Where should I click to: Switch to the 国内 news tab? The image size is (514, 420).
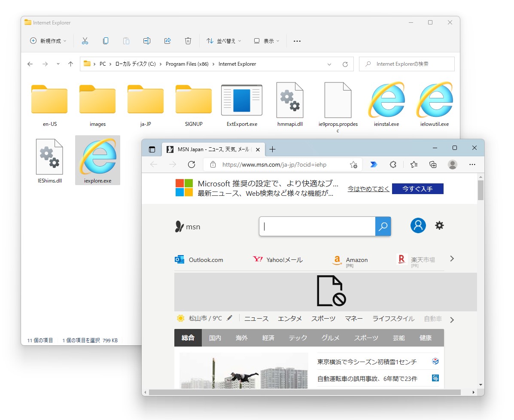(x=215, y=338)
